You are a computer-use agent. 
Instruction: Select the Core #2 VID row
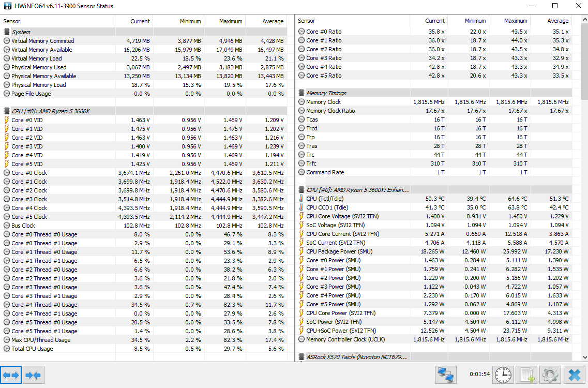tap(144, 137)
